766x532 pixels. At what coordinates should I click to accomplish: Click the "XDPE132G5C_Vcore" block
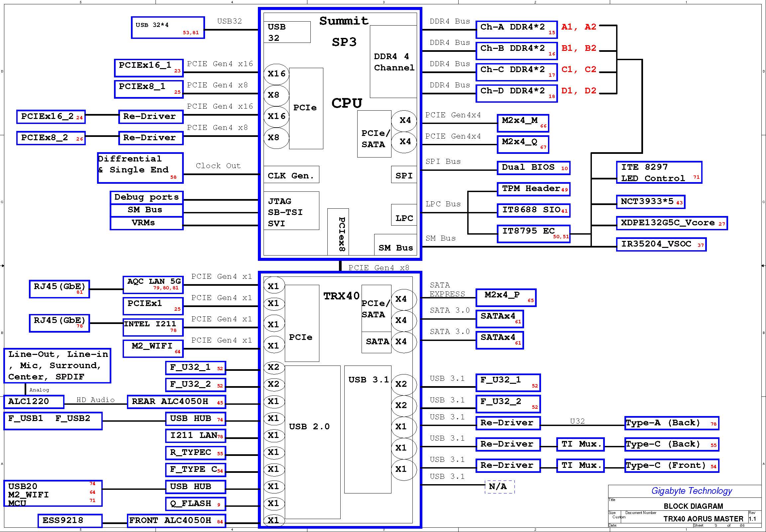pyautogui.click(x=672, y=223)
